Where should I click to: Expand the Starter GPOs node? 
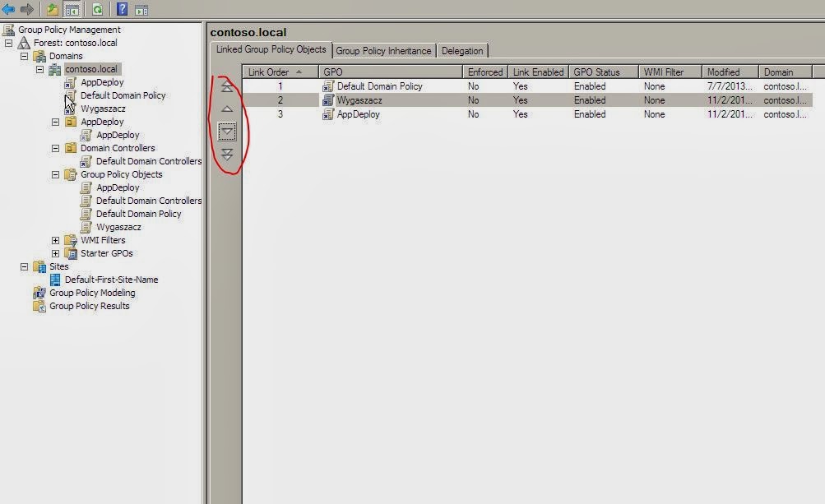(55, 253)
